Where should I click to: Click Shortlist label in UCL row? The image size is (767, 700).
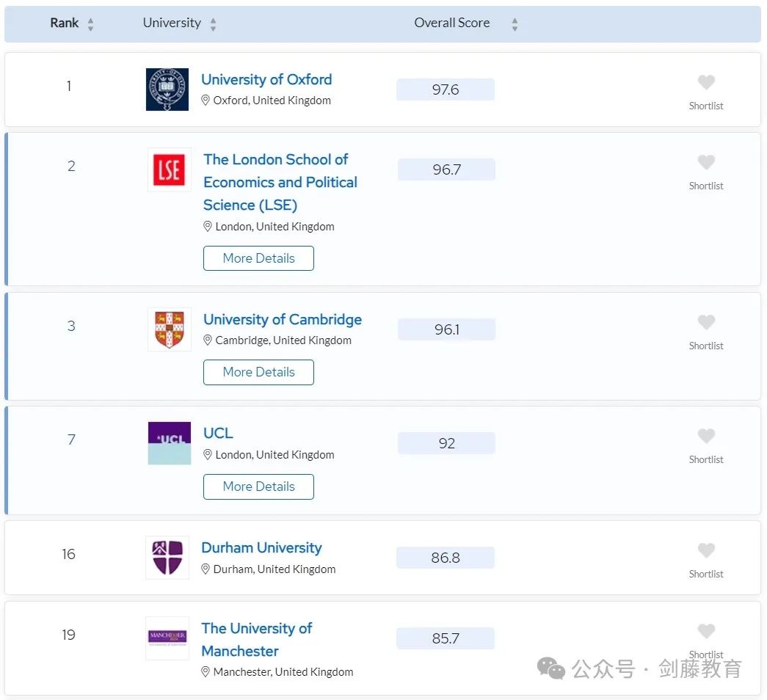(x=706, y=460)
